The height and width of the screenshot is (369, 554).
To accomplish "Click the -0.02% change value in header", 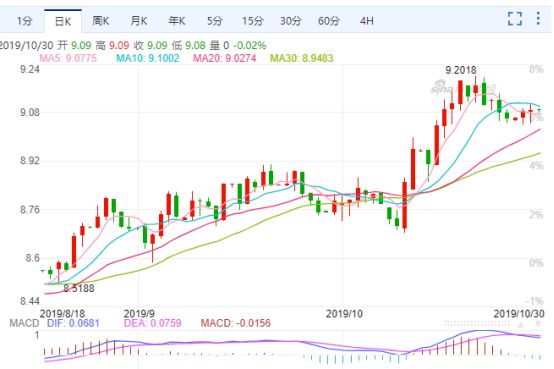I will tap(250, 45).
